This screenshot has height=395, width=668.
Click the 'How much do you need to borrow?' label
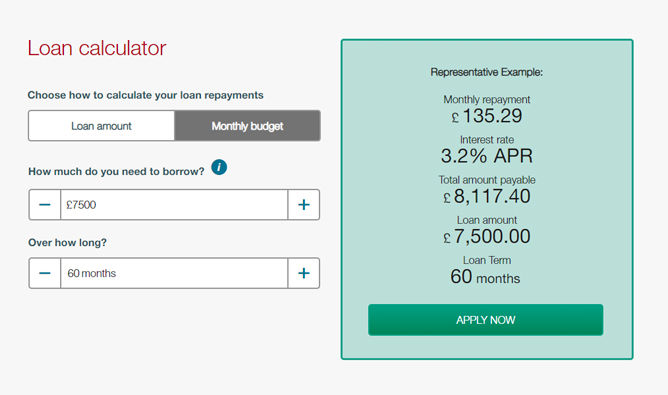click(116, 171)
